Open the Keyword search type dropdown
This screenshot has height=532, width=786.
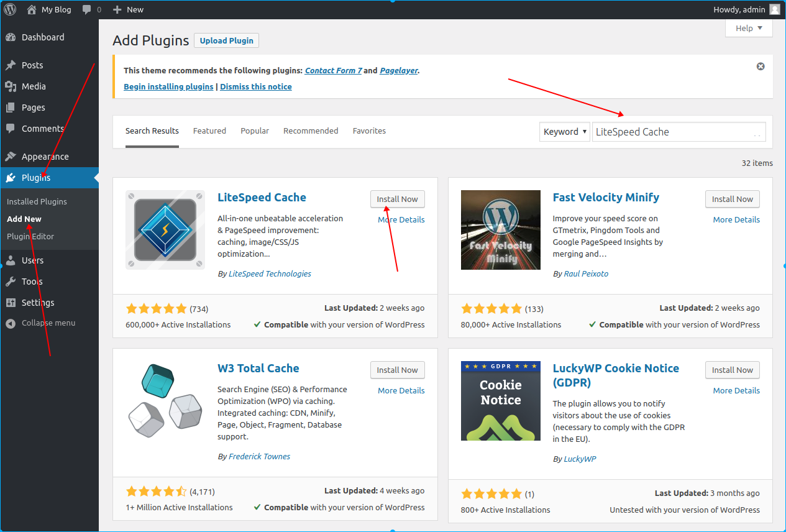pyautogui.click(x=564, y=132)
